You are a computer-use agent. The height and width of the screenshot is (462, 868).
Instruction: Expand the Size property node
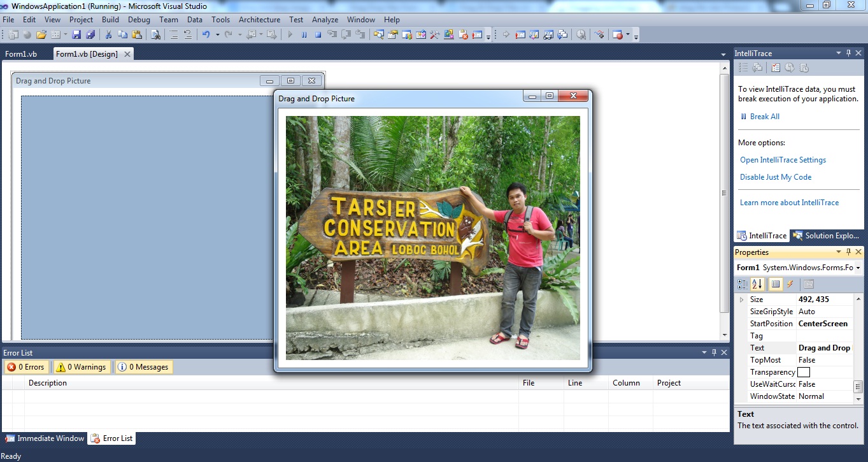741,300
